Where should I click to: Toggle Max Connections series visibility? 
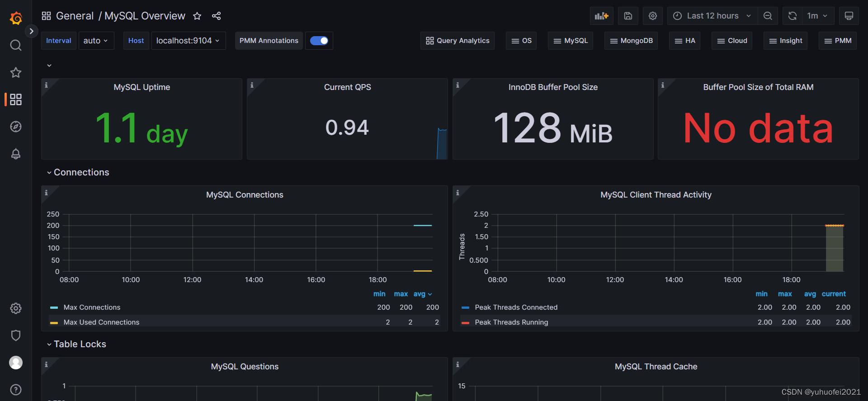(x=92, y=307)
